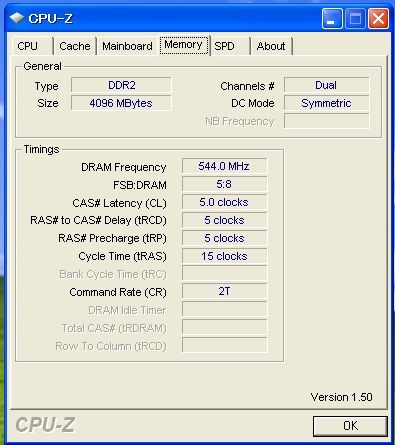Image resolution: width=395 pixels, height=445 pixels.
Task: Click the Channels field showing Dual
Action: (326, 85)
